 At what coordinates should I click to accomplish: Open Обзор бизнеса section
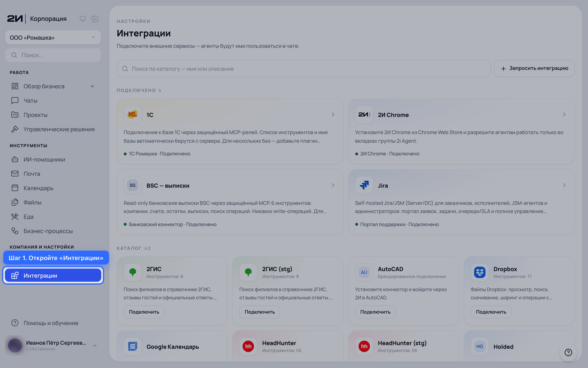(x=44, y=86)
